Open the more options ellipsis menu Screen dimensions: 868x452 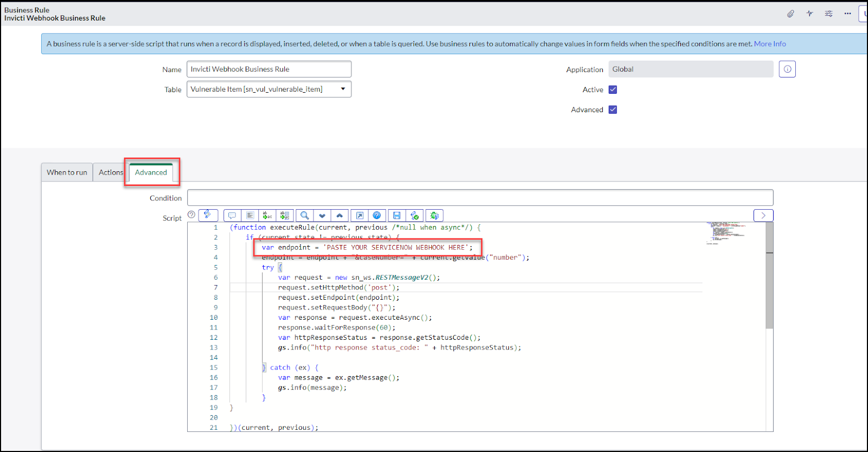[x=847, y=14]
